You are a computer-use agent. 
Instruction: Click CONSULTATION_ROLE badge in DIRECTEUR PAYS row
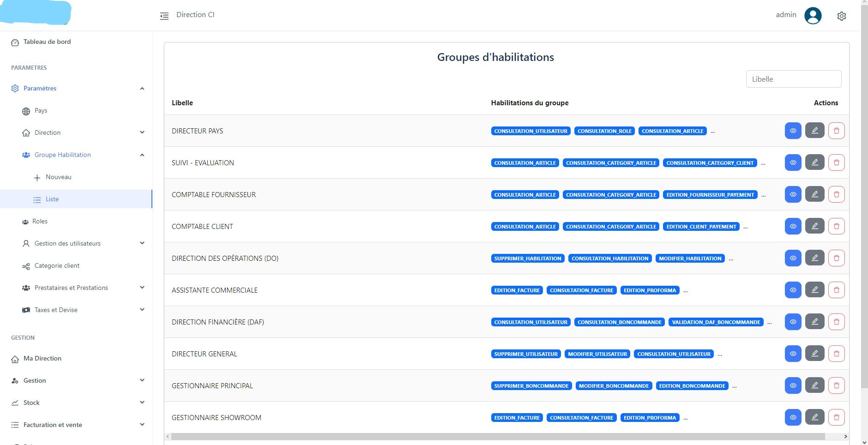pyautogui.click(x=604, y=131)
